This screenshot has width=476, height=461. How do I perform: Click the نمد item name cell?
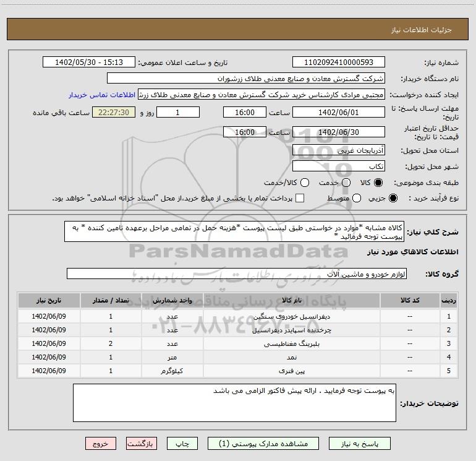click(x=291, y=358)
